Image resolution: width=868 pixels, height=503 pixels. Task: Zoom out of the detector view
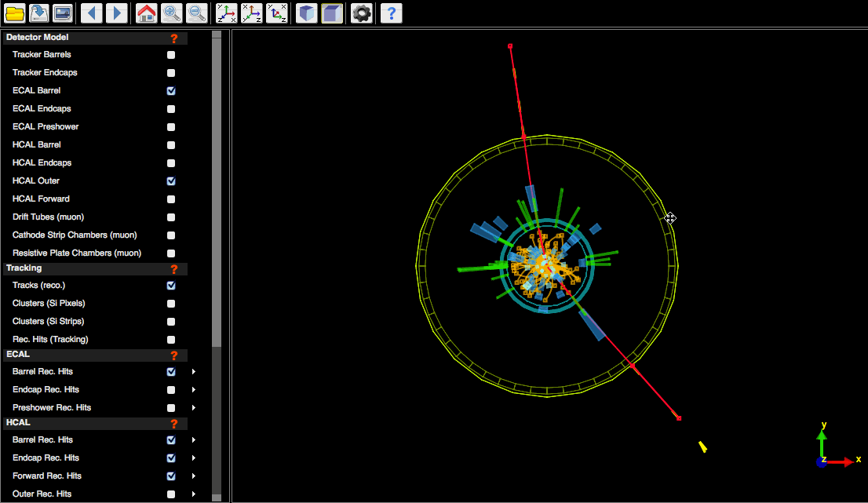tap(197, 13)
